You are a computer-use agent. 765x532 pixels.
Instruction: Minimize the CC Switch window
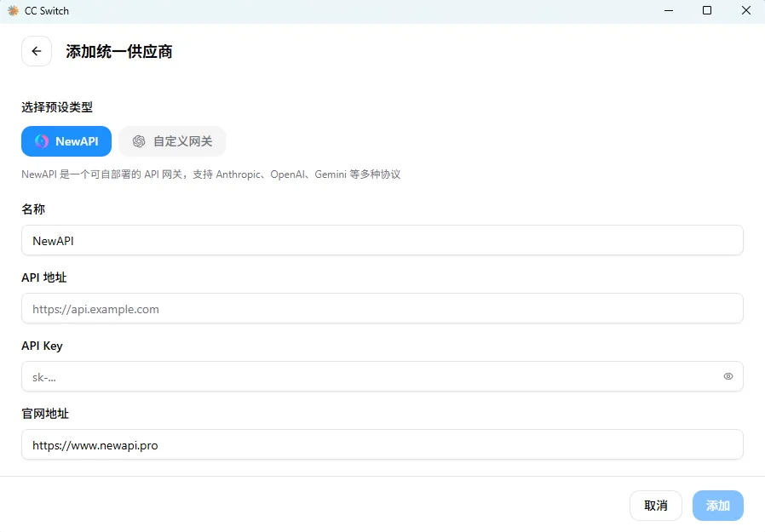point(669,11)
